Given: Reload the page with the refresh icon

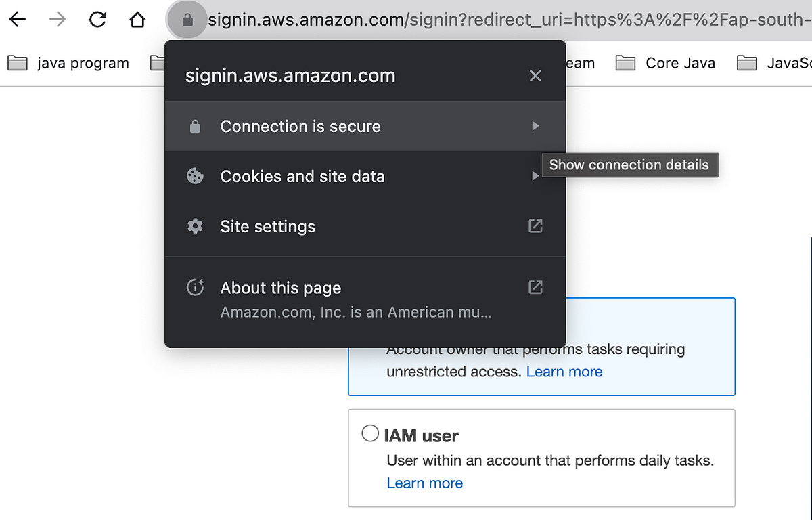Looking at the screenshot, I should [x=98, y=20].
